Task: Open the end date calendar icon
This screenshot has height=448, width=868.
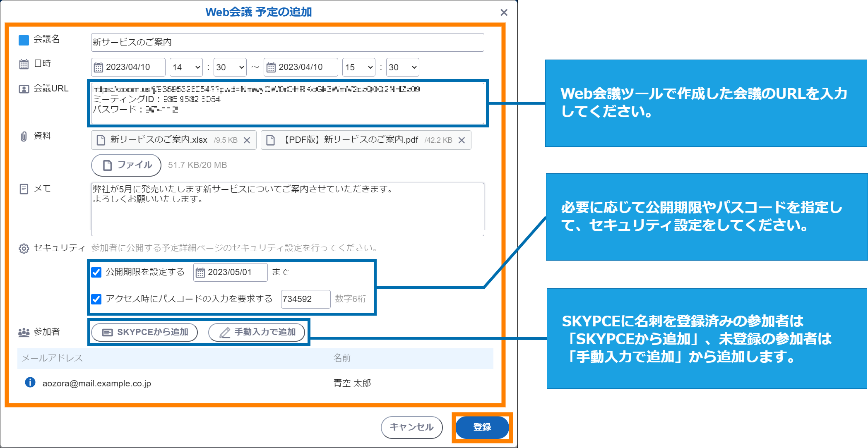Action: [x=271, y=67]
